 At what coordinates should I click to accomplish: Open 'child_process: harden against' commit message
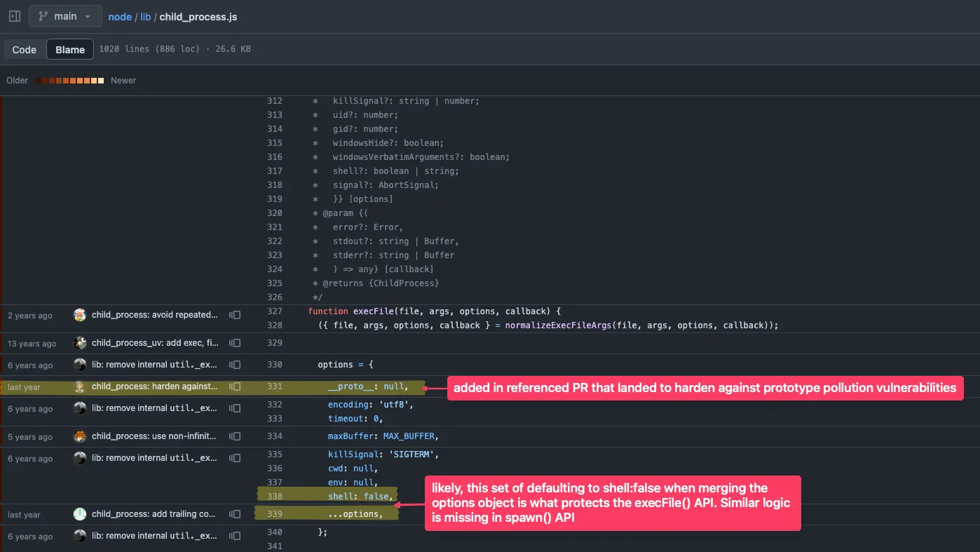(x=154, y=386)
